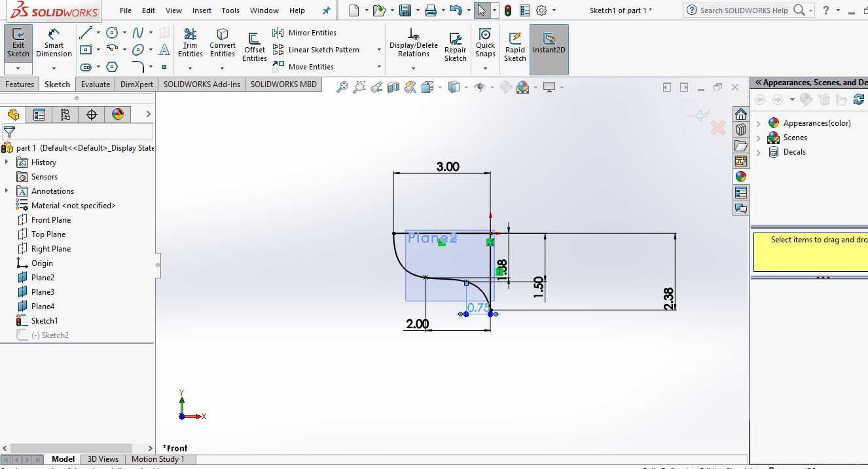Click the Section View icon
The width and height of the screenshot is (868, 469).
pyautogui.click(x=393, y=87)
